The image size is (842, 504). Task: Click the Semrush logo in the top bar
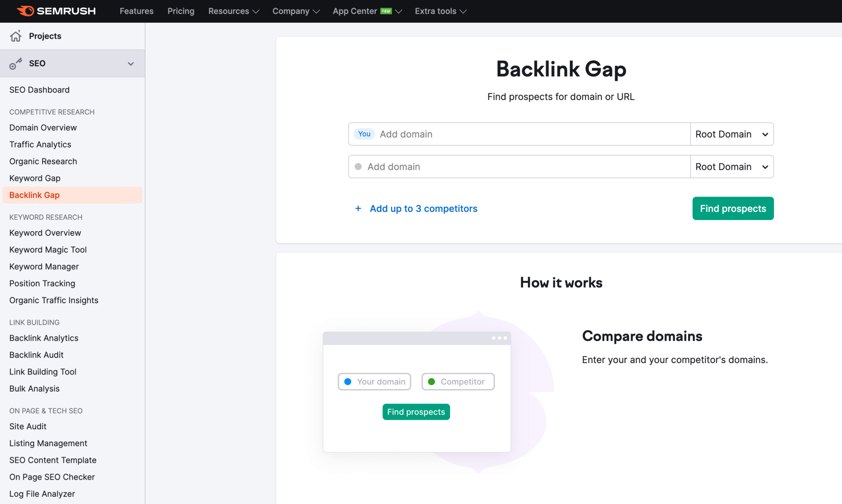click(x=56, y=11)
